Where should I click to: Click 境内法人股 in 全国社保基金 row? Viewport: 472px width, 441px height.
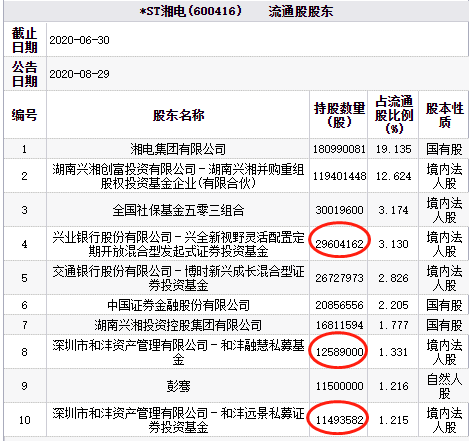click(445, 210)
